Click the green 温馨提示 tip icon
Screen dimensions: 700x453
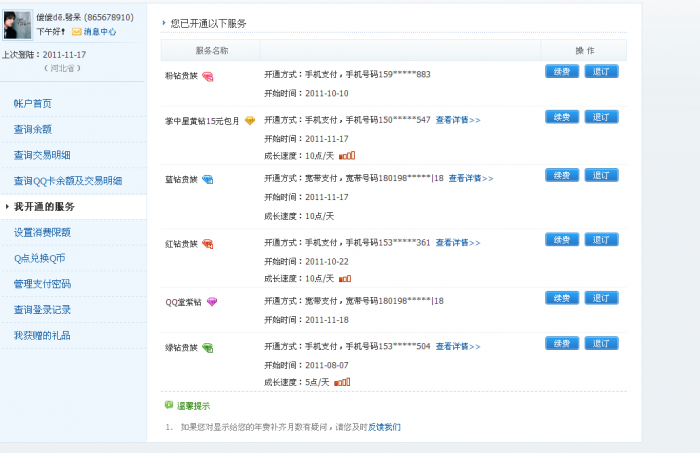point(169,405)
